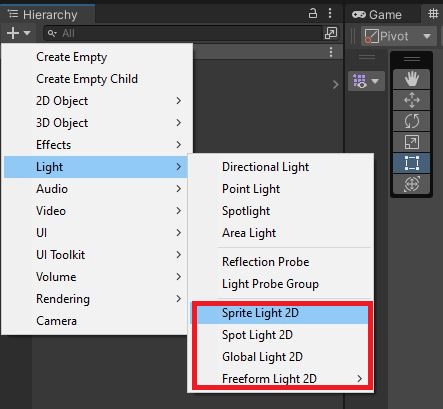Create an Area Light
The image size is (443, 409).
coord(281,233)
